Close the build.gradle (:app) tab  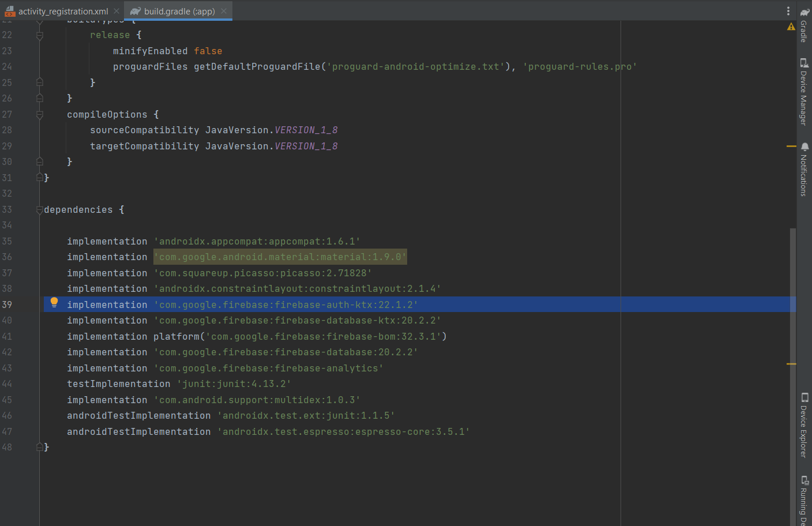(x=224, y=11)
